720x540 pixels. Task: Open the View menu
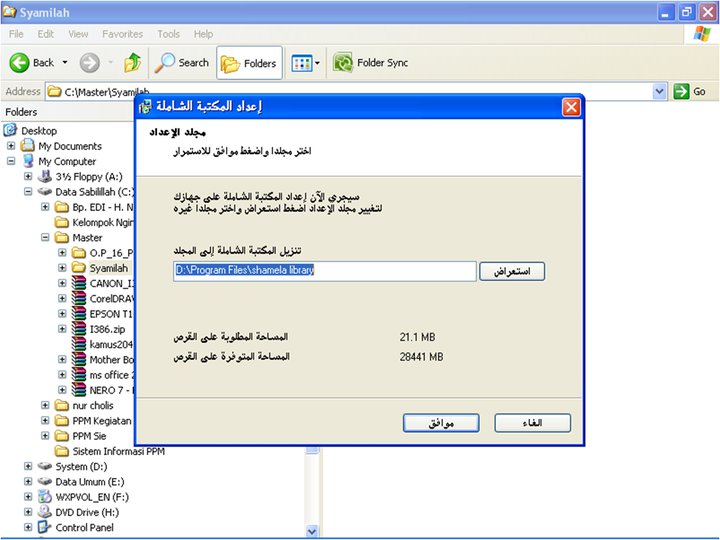click(x=78, y=34)
